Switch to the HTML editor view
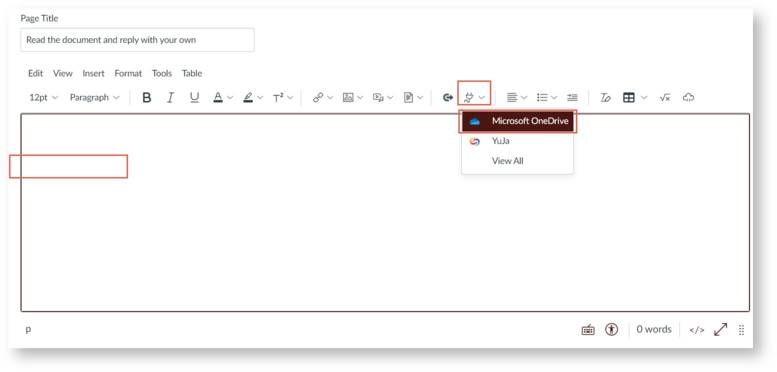 point(697,330)
